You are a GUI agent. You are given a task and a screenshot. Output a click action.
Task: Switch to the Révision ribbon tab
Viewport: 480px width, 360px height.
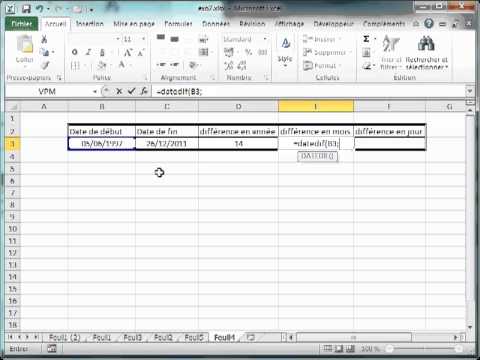tap(252, 24)
